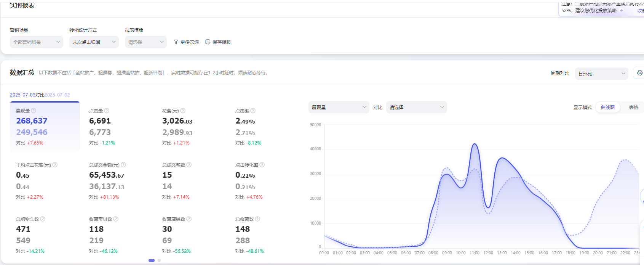Open the settings gear in 数据汇总 header
The image size is (644, 265).
click(639, 73)
